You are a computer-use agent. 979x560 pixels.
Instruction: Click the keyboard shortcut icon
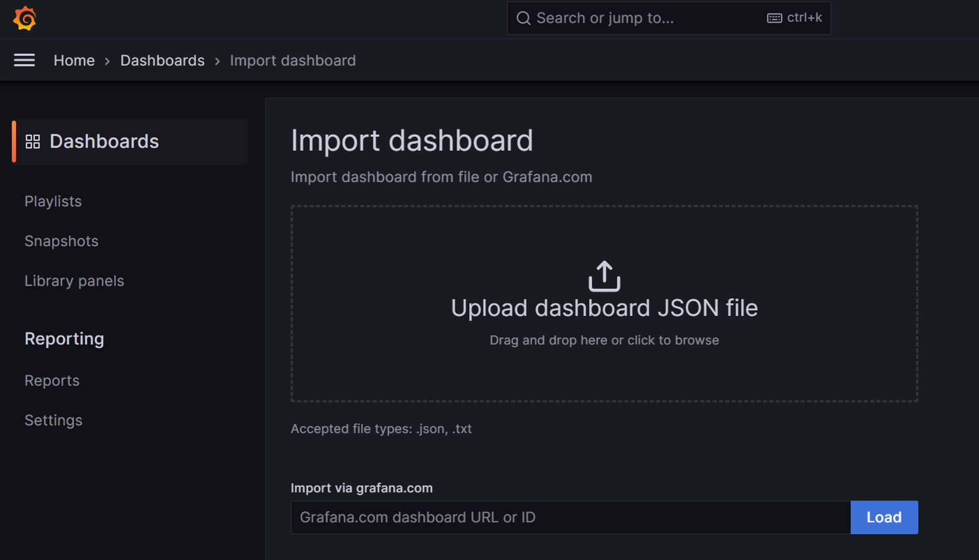774,18
